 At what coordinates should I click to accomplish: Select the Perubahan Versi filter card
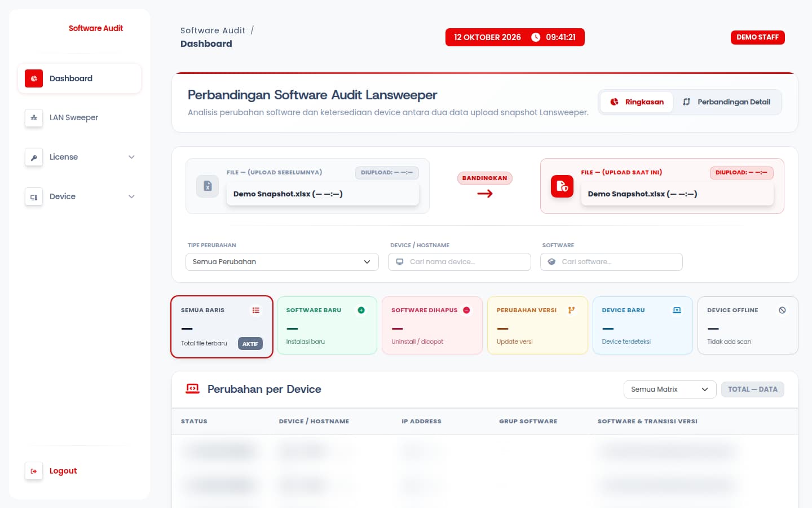537,326
